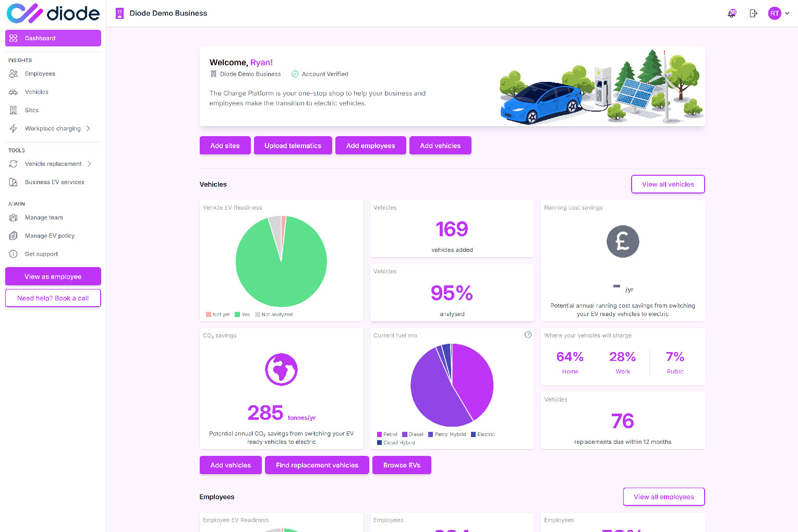The image size is (798, 532).
Task: Click the Browse EVs button
Action: 402,465
